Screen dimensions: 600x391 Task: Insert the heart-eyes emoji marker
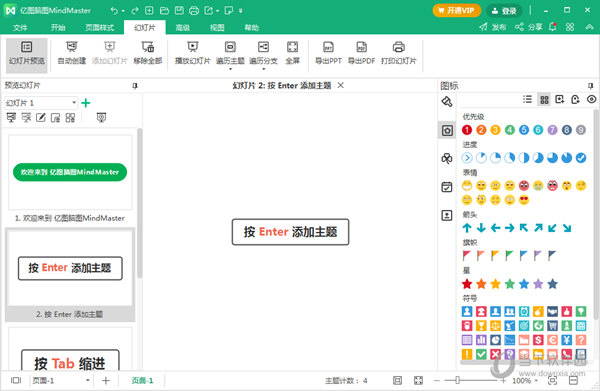tap(524, 200)
